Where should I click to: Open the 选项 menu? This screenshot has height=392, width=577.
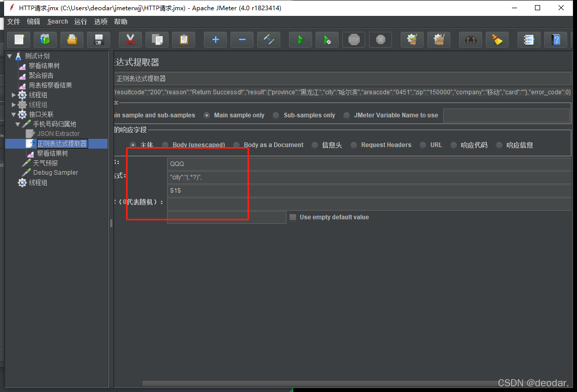(101, 22)
